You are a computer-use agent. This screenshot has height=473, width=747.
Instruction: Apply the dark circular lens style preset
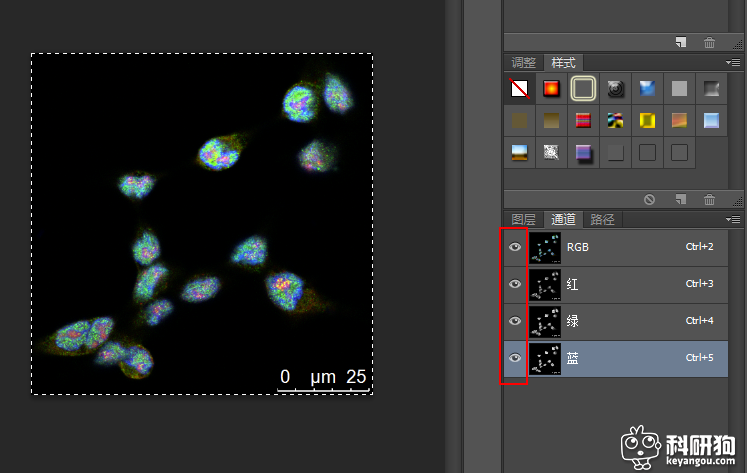[x=615, y=89]
